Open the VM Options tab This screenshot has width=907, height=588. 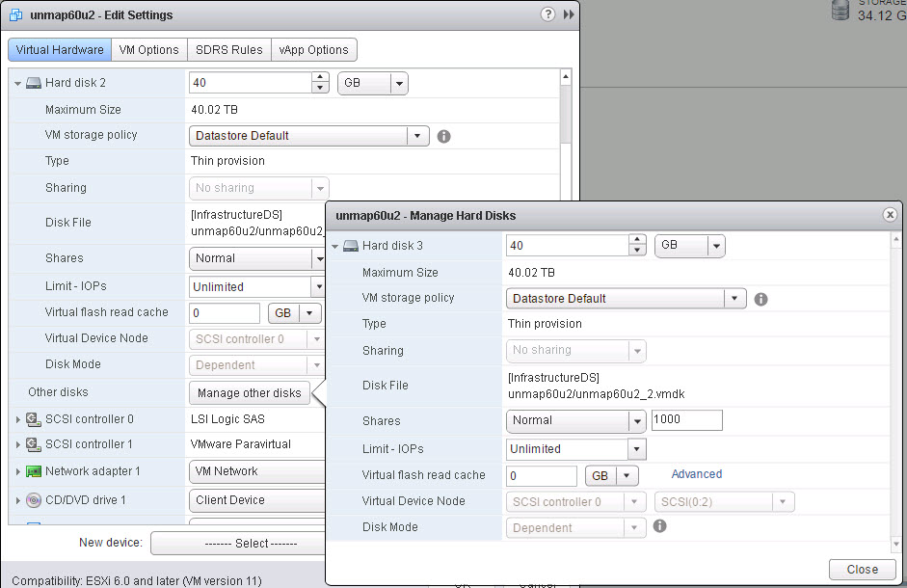coord(148,50)
